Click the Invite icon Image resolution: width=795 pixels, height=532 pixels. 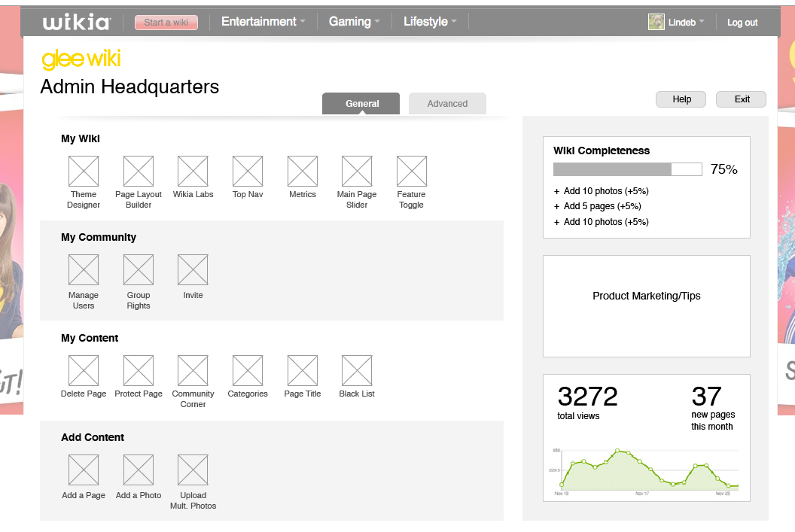tap(193, 269)
